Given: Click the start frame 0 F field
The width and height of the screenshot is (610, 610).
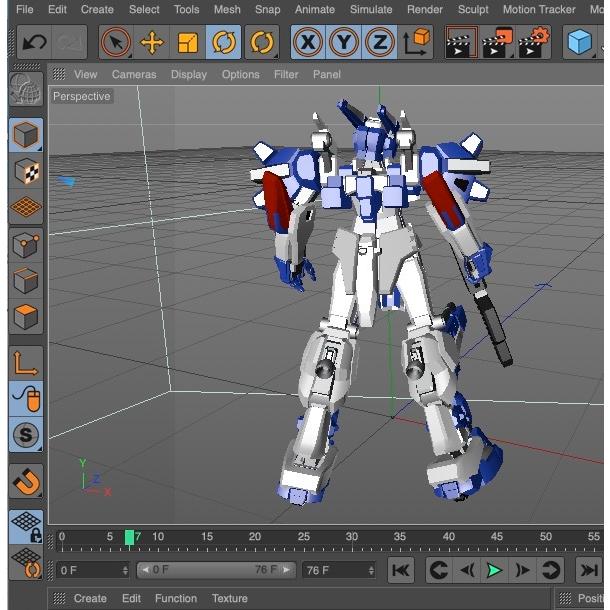Looking at the screenshot, I should 92,570.
